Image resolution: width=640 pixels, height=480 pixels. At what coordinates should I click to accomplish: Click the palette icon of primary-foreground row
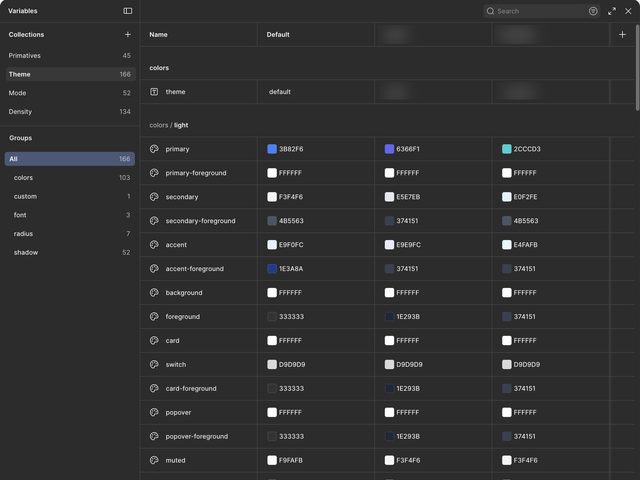[x=154, y=173]
